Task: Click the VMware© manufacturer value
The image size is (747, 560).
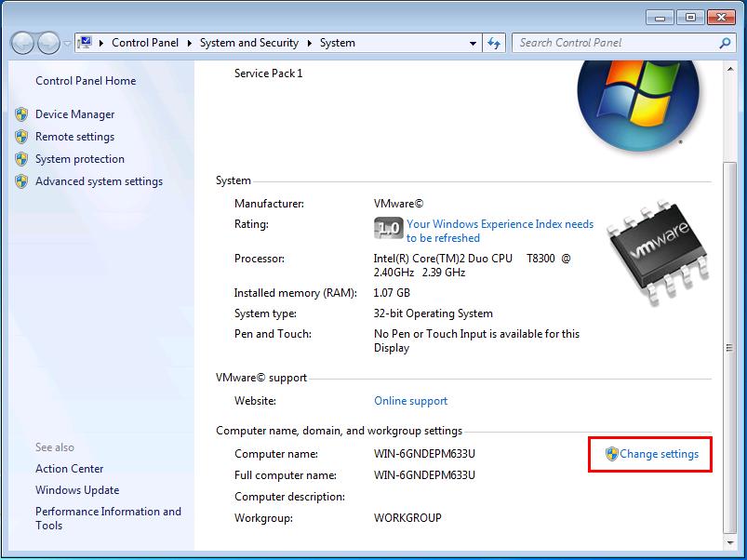Action: click(398, 204)
